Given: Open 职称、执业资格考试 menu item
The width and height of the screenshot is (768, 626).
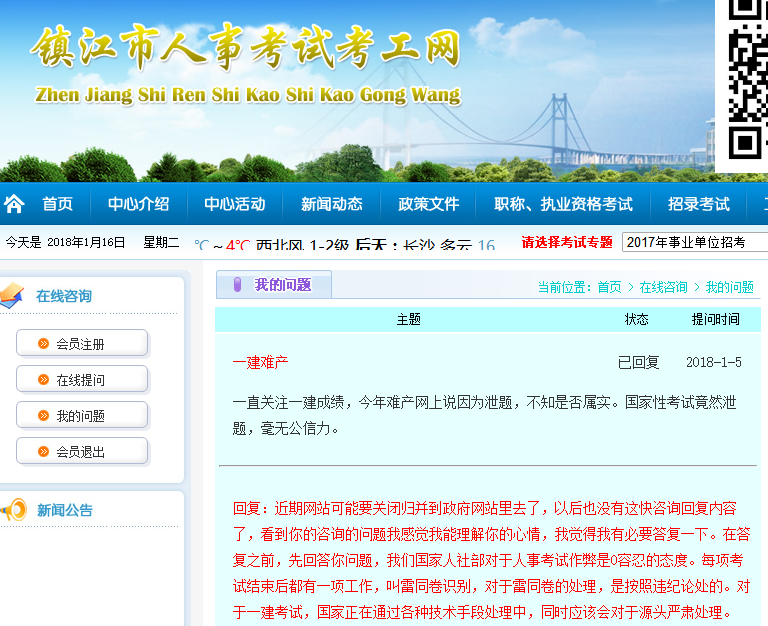Looking at the screenshot, I should [x=563, y=204].
